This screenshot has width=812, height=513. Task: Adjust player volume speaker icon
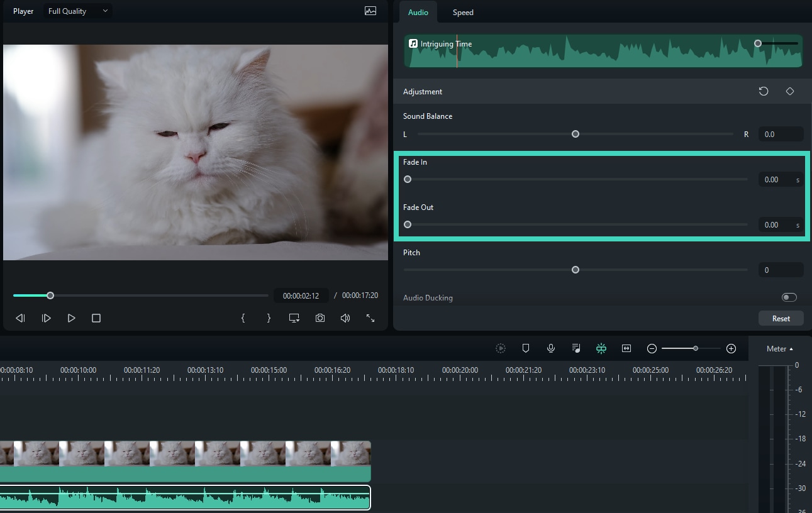(x=345, y=318)
